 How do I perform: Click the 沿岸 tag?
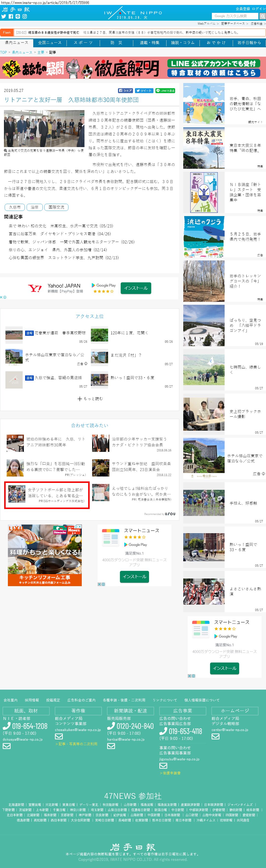34,207
